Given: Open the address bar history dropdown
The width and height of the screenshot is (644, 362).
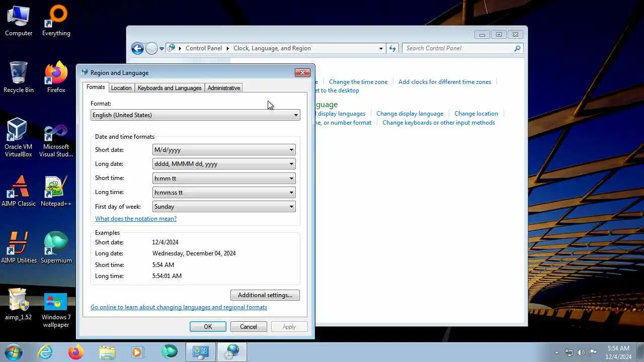Looking at the screenshot, I should point(381,48).
